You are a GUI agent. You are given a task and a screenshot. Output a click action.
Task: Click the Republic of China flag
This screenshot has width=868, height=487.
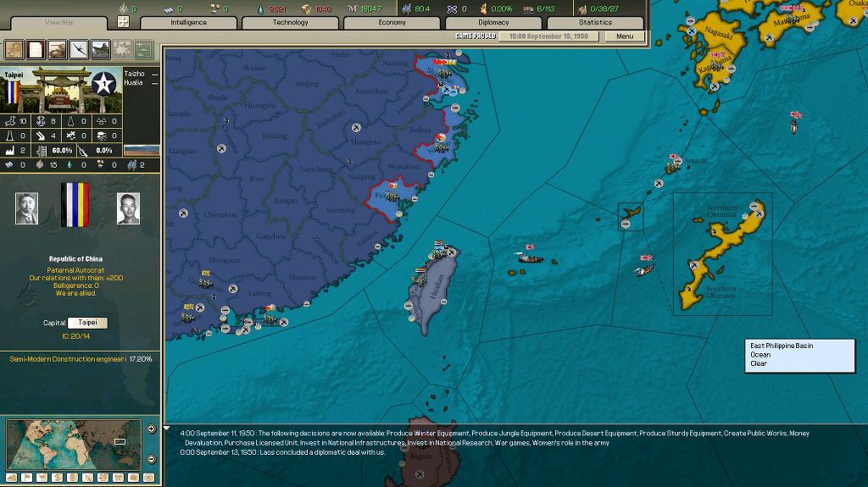click(75, 205)
